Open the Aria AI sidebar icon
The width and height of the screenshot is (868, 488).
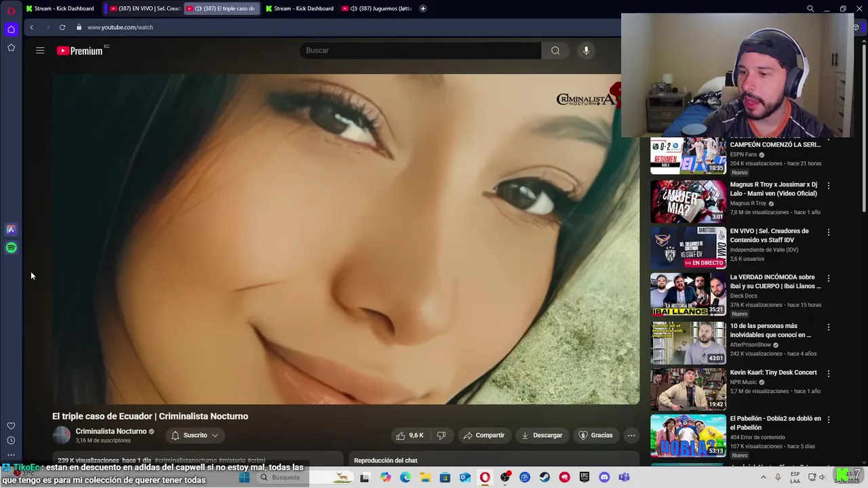(11, 230)
